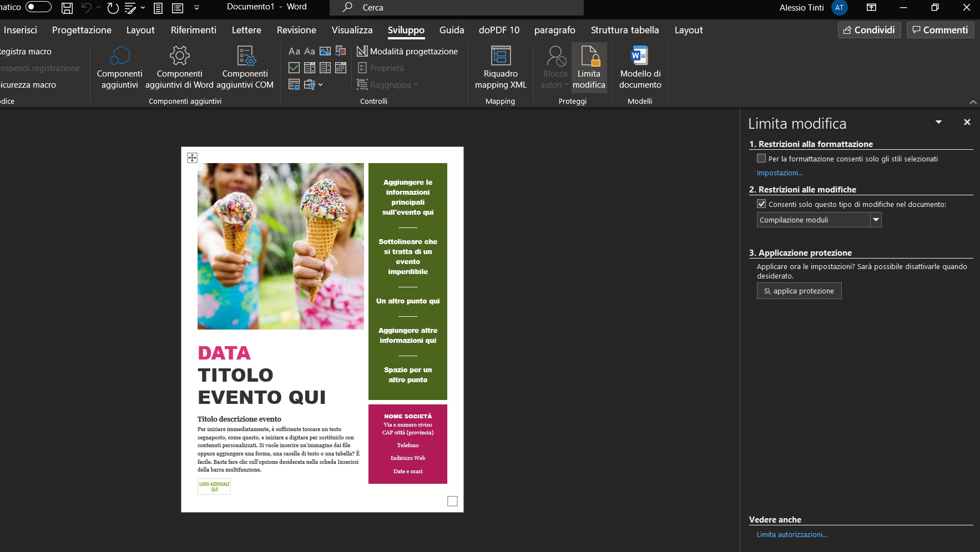The image size is (980, 552).
Task: Collapse the ribbon with the chevron
Action: point(973,102)
